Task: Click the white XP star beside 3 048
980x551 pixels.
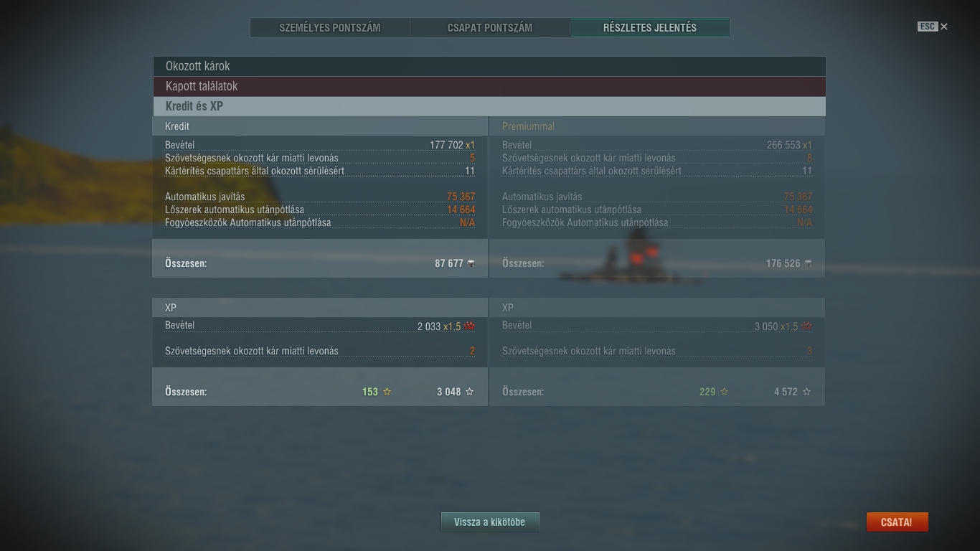Action: point(470,392)
